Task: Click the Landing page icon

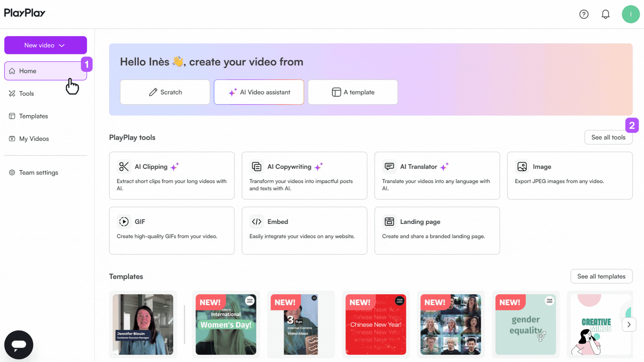Action: tap(389, 222)
